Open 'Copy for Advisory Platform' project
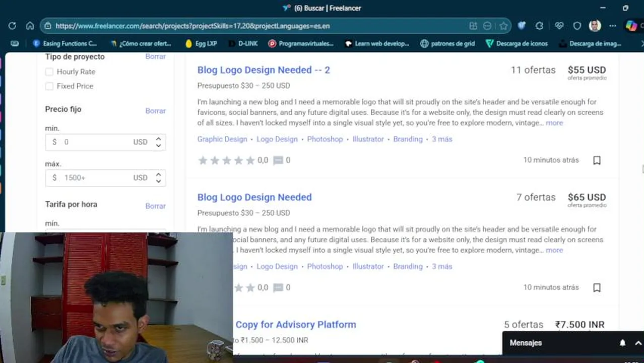The height and width of the screenshot is (363, 644). (x=296, y=325)
